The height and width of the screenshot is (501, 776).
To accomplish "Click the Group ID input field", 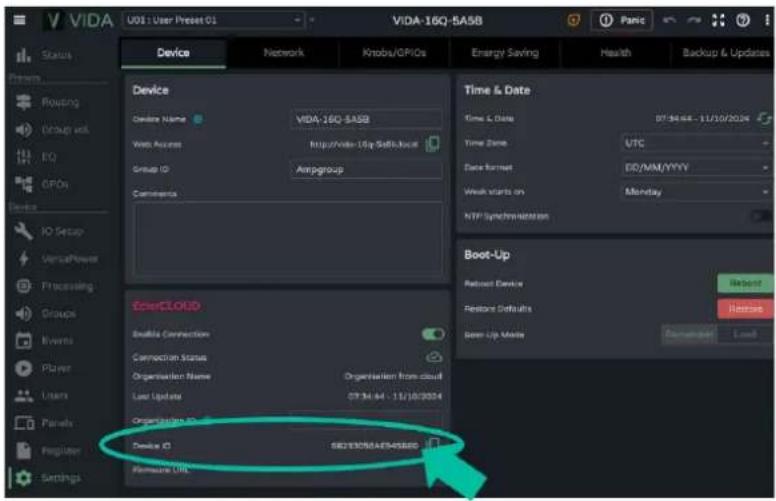I will click(x=366, y=170).
